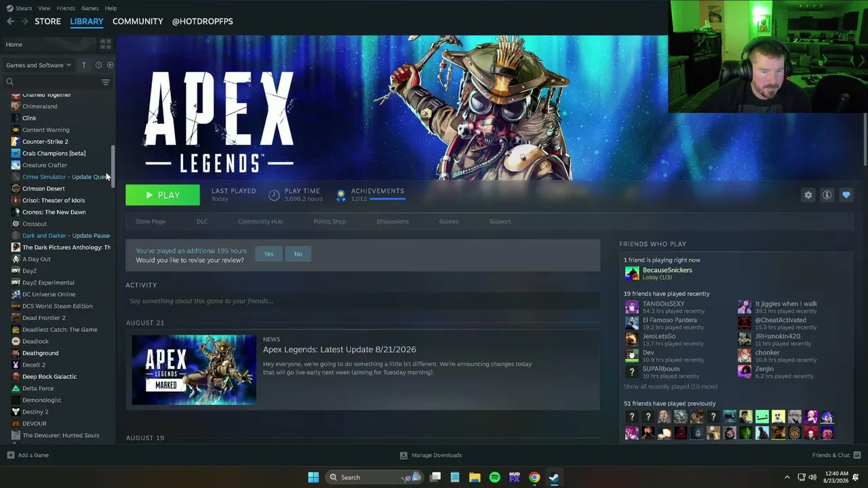Show hidden system tray icons chevron
Viewport: 868px width, 488px height.
(787, 477)
